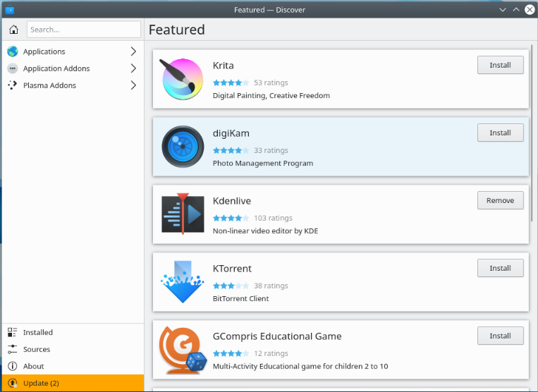Open the Plasma Addons category
This screenshot has width=538, height=392.
73,85
